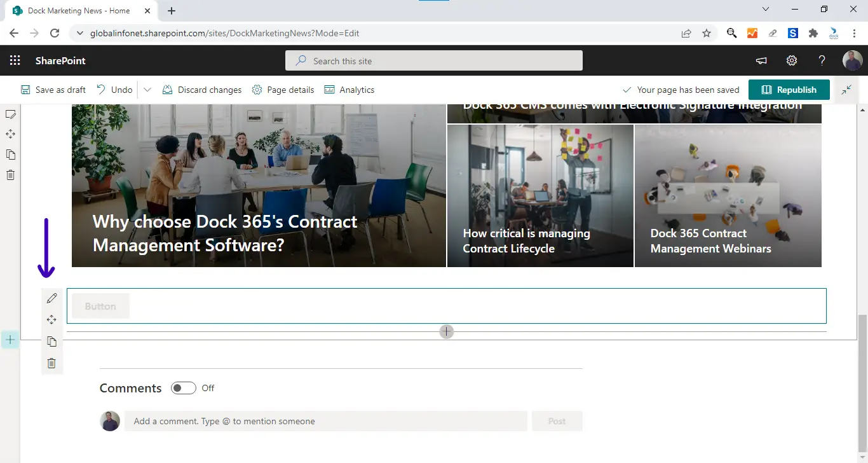The width and height of the screenshot is (868, 463).
Task: Add a new section with the teal plus
Action: point(10,340)
